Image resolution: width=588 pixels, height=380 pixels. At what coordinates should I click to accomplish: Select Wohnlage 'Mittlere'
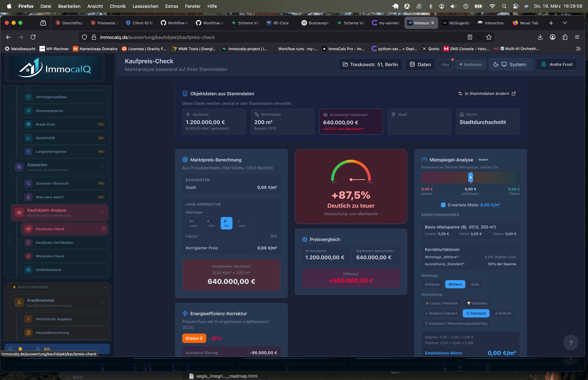(455, 284)
